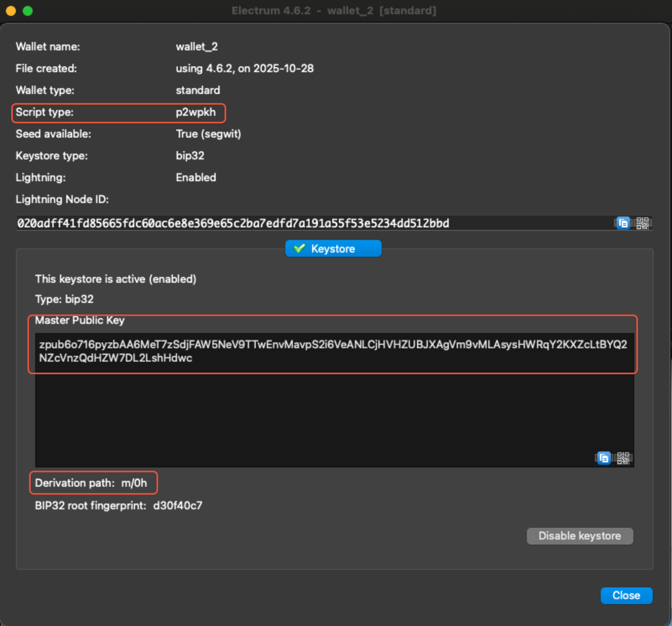Show QR code for Lightning Node ID

pyautogui.click(x=643, y=223)
